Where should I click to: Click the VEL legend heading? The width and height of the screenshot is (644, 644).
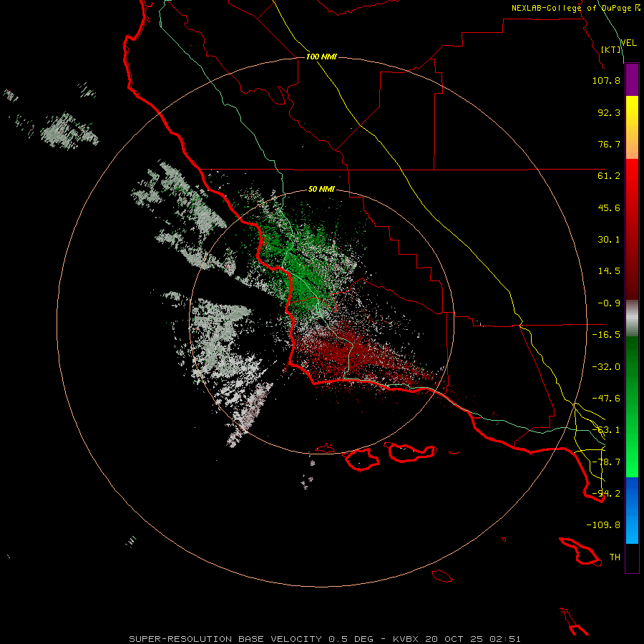629,43
